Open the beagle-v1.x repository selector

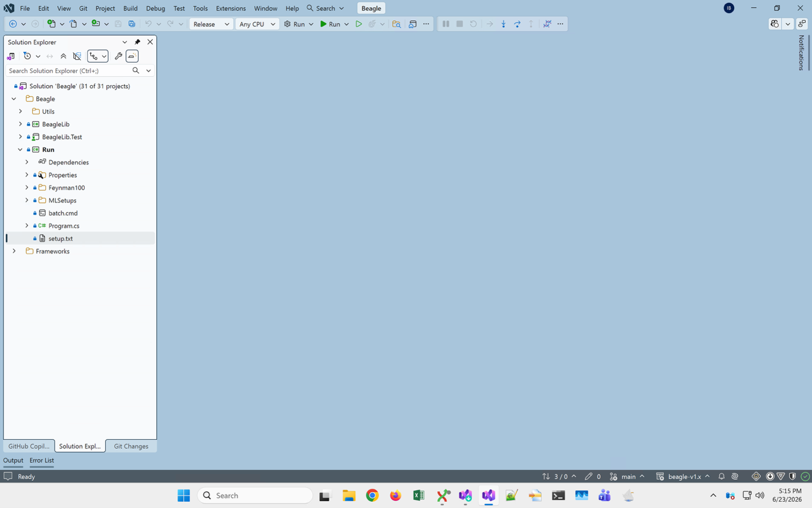tap(683, 476)
